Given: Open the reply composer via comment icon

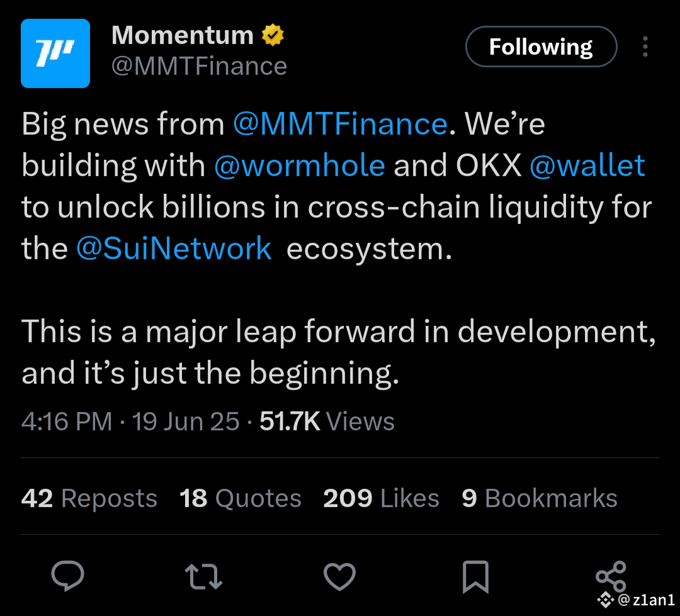Looking at the screenshot, I should pos(69,576).
